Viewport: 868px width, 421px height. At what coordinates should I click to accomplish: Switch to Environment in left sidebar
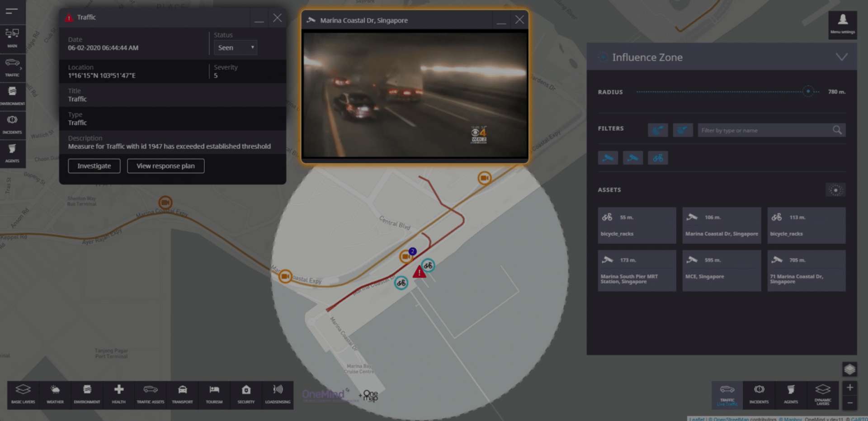(x=12, y=95)
